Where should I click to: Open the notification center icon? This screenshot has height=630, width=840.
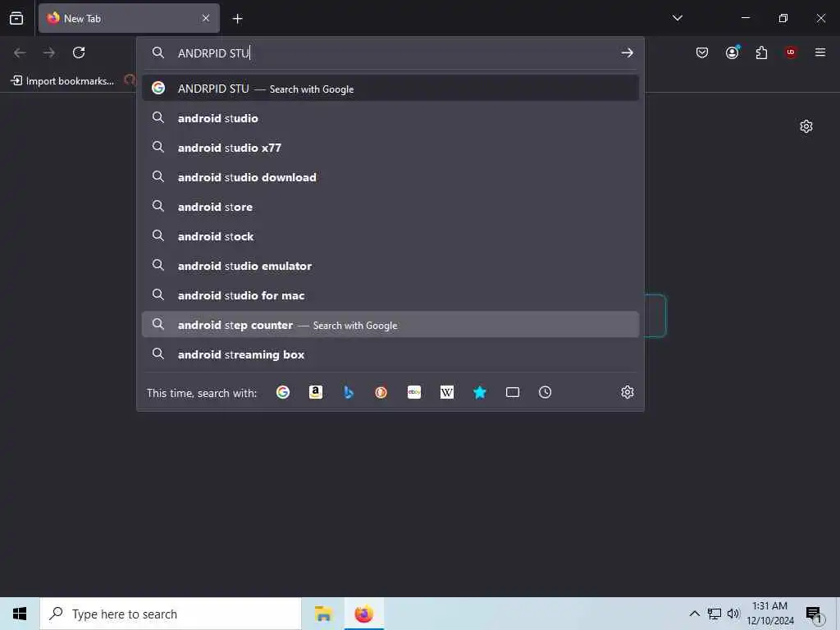pyautogui.click(x=814, y=614)
